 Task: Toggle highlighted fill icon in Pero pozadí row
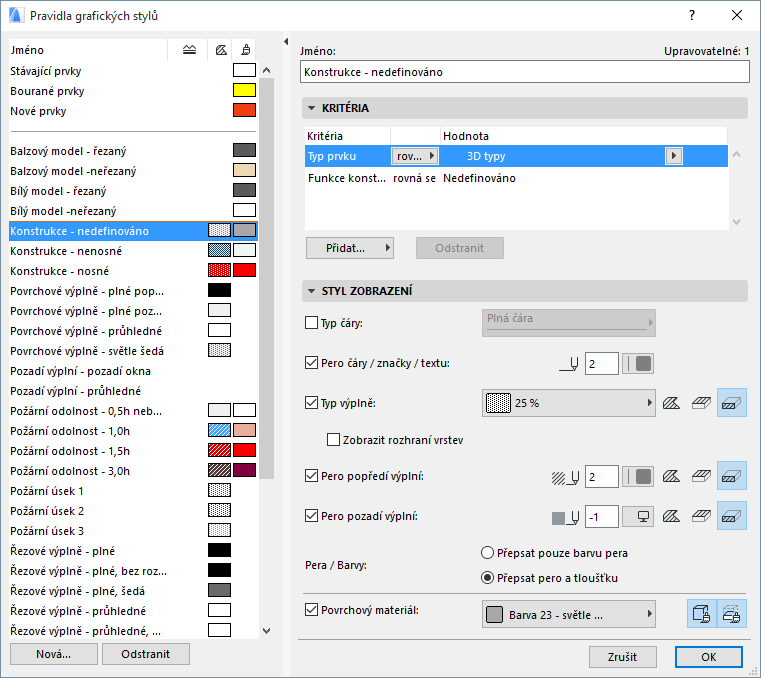coord(731,515)
